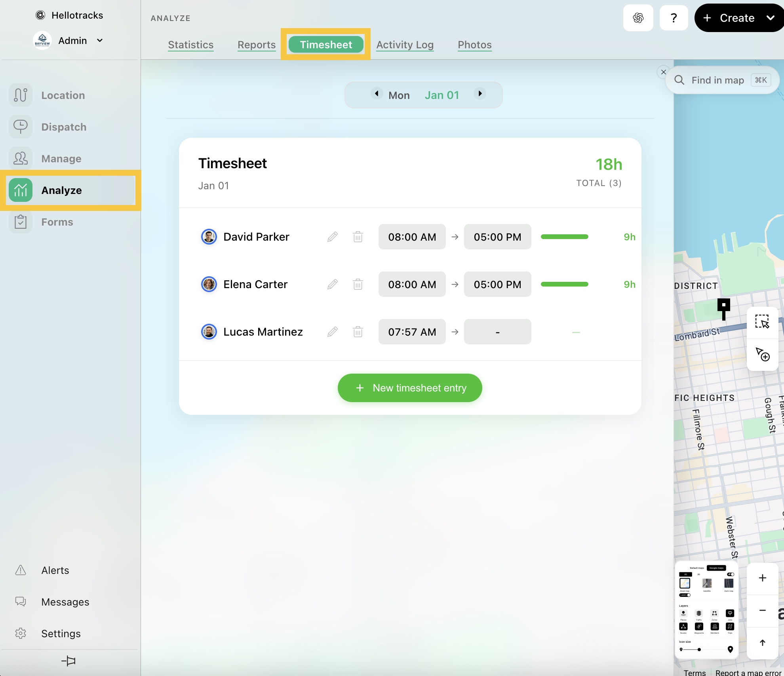
Task: Click the pin sidebar icon at bottom
Action: tap(69, 661)
